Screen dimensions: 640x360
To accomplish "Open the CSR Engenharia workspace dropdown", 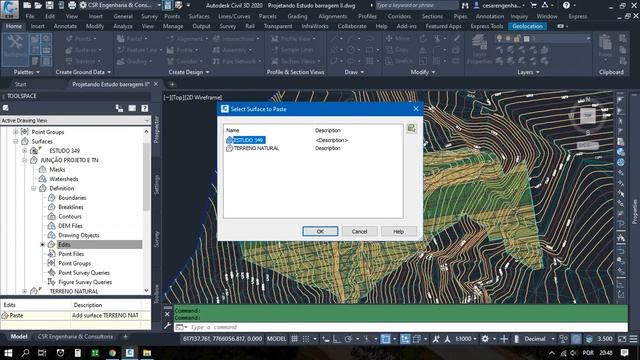I will pos(120,5).
